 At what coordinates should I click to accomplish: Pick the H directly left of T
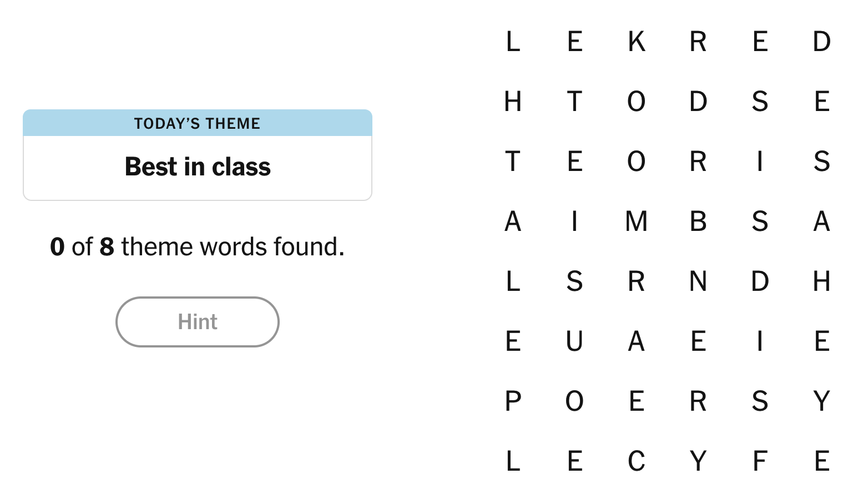[x=513, y=102]
